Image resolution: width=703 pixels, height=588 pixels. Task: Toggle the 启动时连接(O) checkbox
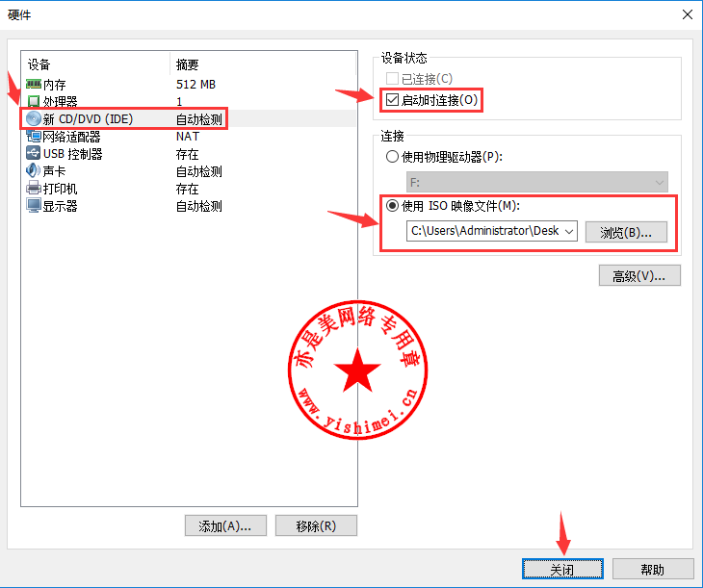(392, 99)
